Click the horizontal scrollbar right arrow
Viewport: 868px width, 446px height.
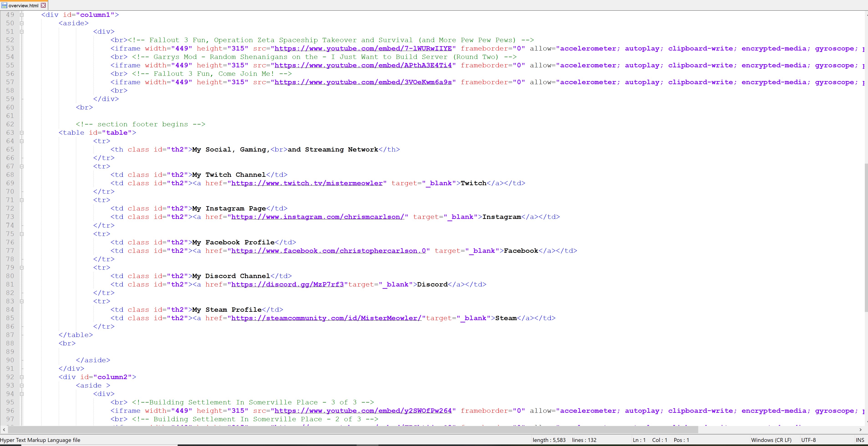coord(860,429)
